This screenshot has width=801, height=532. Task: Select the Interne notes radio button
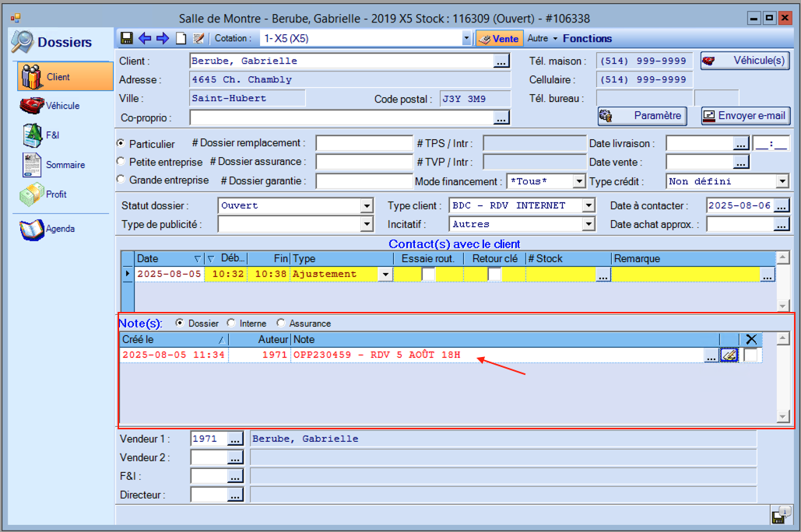click(x=231, y=324)
